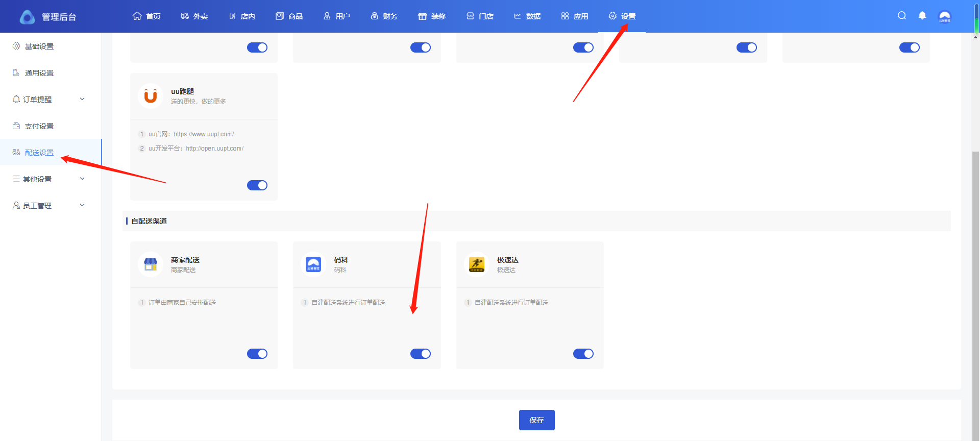Click the 商家配送 shop icon
This screenshot has width=980, height=441.
click(x=151, y=264)
